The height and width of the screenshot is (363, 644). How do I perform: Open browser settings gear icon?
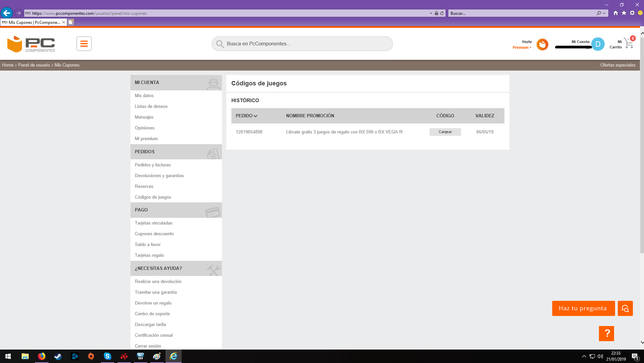[x=632, y=13]
